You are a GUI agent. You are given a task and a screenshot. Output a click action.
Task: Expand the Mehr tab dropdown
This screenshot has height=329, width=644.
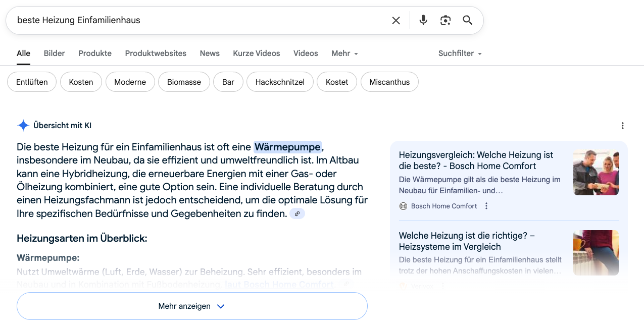pyautogui.click(x=344, y=53)
